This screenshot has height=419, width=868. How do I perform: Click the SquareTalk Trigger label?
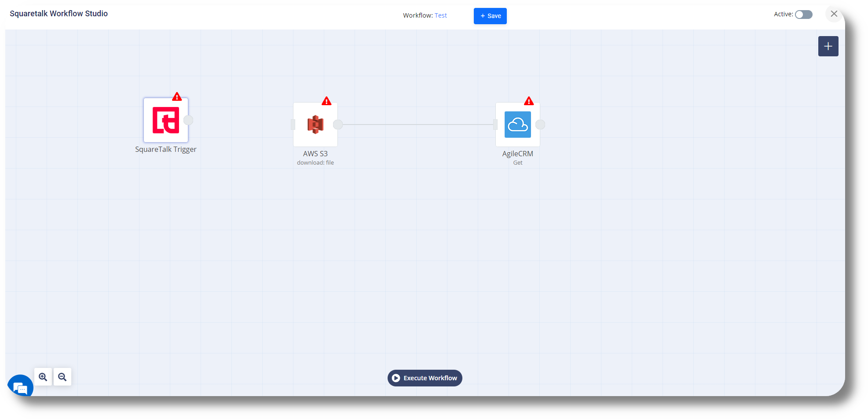pos(166,149)
